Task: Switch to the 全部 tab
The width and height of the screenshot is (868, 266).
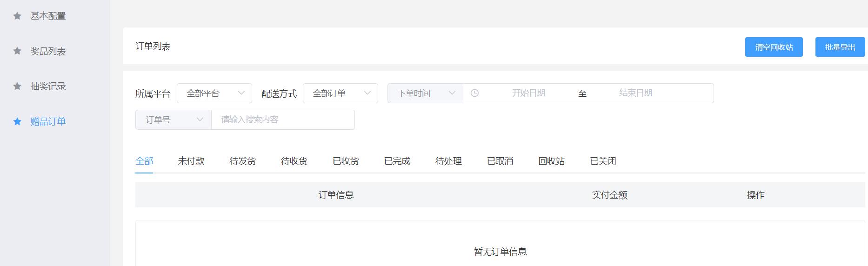Action: point(144,161)
